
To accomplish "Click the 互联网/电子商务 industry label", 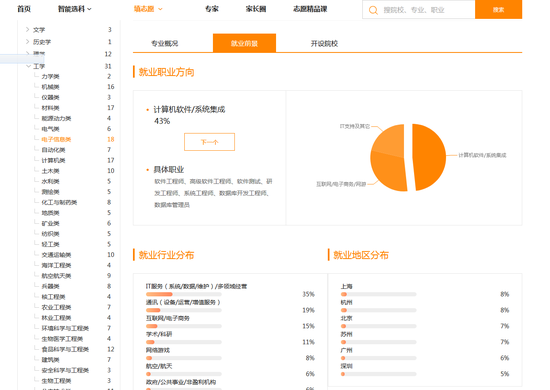I will 168,318.
